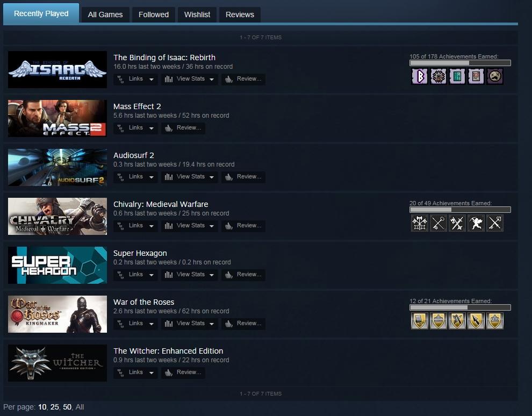Open The Binding of Isaac: Rebirth title link
This screenshot has height=416, width=532.
click(x=164, y=58)
